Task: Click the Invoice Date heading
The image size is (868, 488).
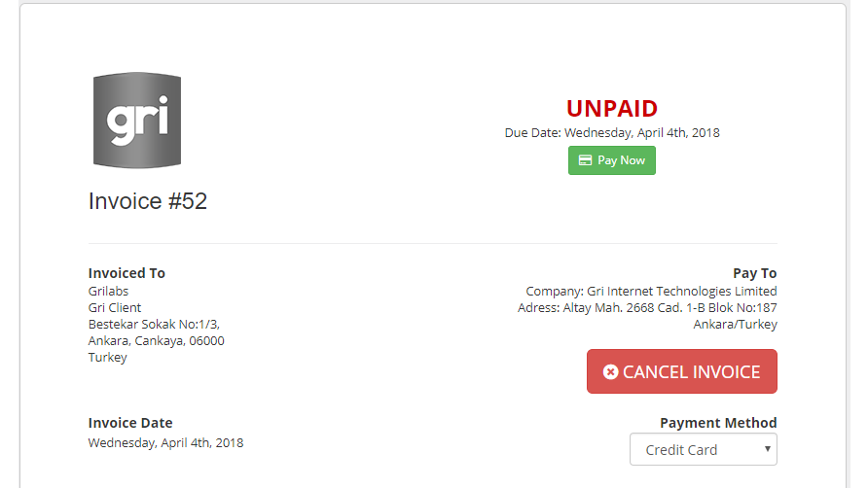Action: [x=130, y=423]
